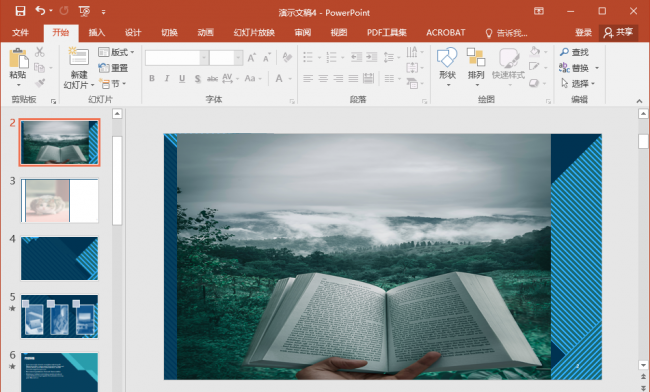Click the 查找 find button
The height and width of the screenshot is (392, 650).
coord(574,52)
